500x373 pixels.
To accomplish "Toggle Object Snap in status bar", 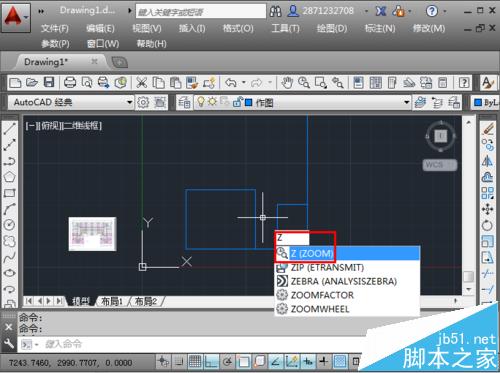I will (243, 362).
